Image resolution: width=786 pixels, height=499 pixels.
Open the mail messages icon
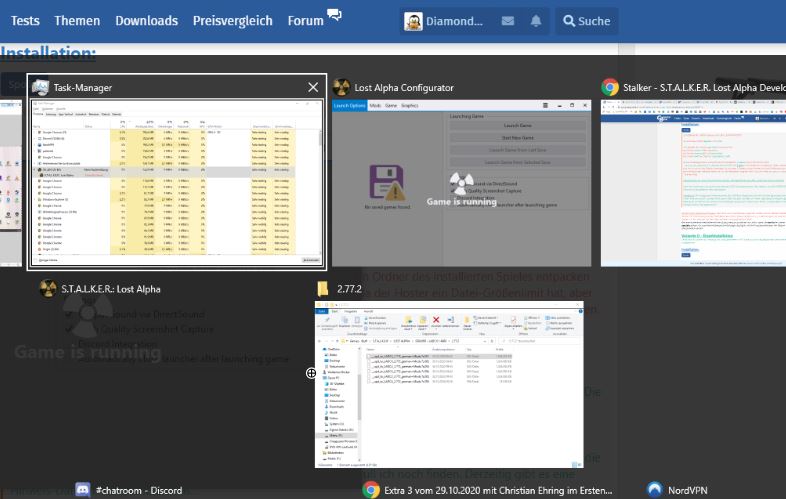click(x=508, y=21)
